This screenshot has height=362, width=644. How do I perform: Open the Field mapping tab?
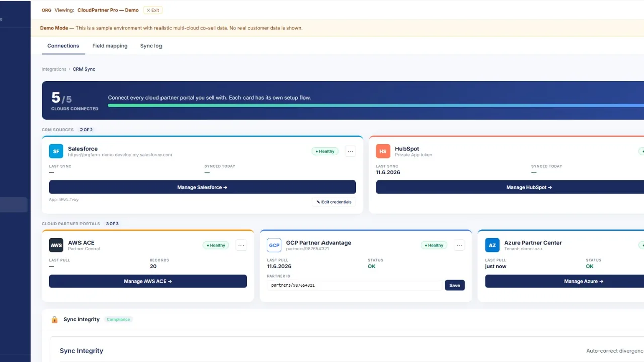coord(110,46)
